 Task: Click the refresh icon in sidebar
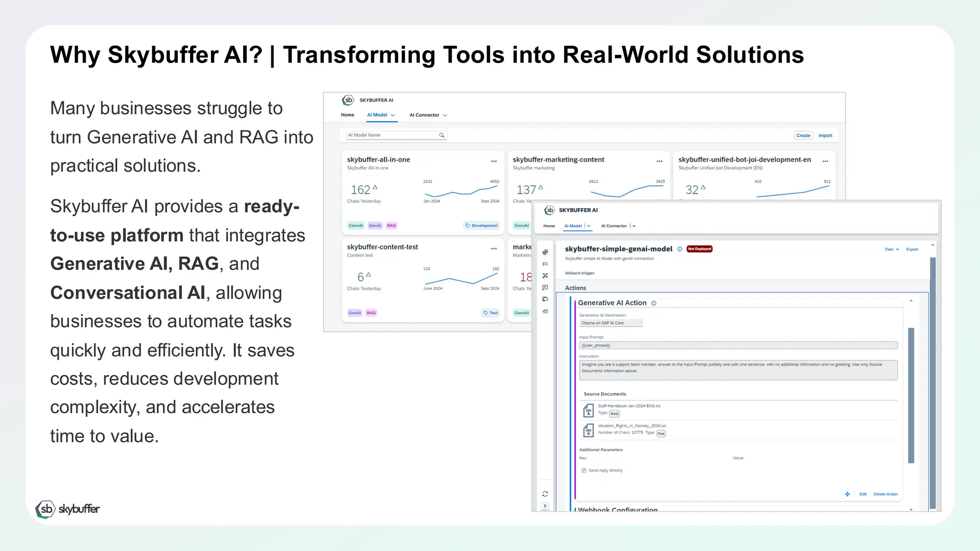(x=545, y=494)
